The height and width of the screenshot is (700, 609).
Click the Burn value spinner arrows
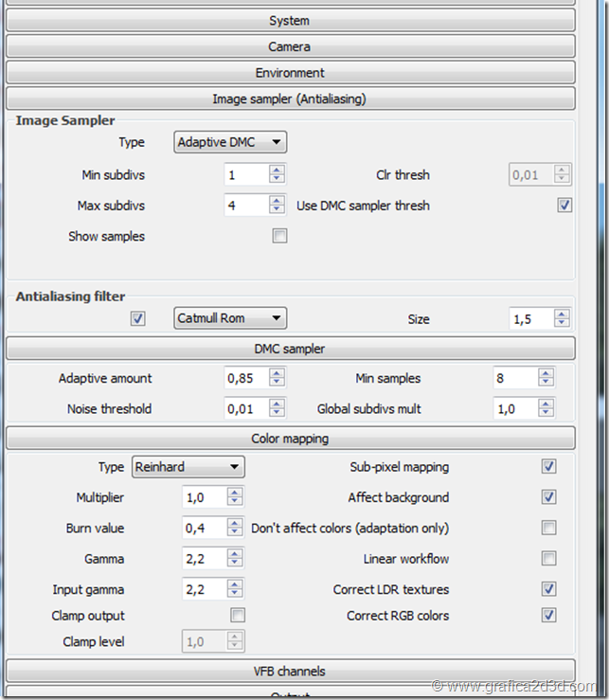pos(235,528)
